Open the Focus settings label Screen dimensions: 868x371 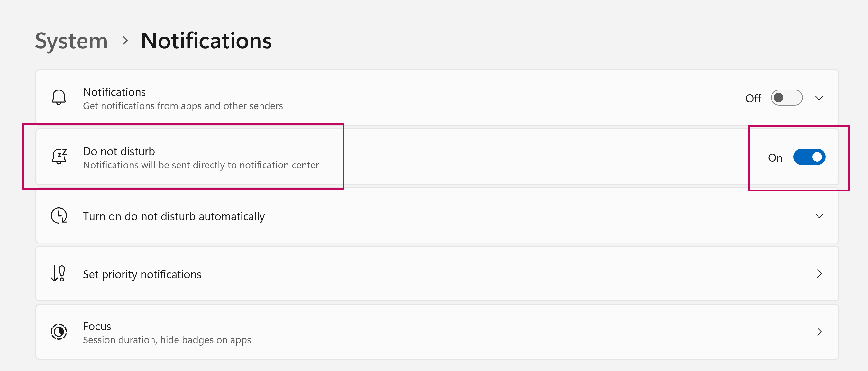(97, 326)
